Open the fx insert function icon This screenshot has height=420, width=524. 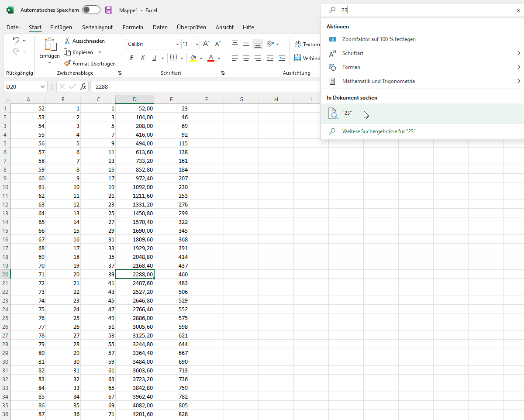[x=83, y=86]
